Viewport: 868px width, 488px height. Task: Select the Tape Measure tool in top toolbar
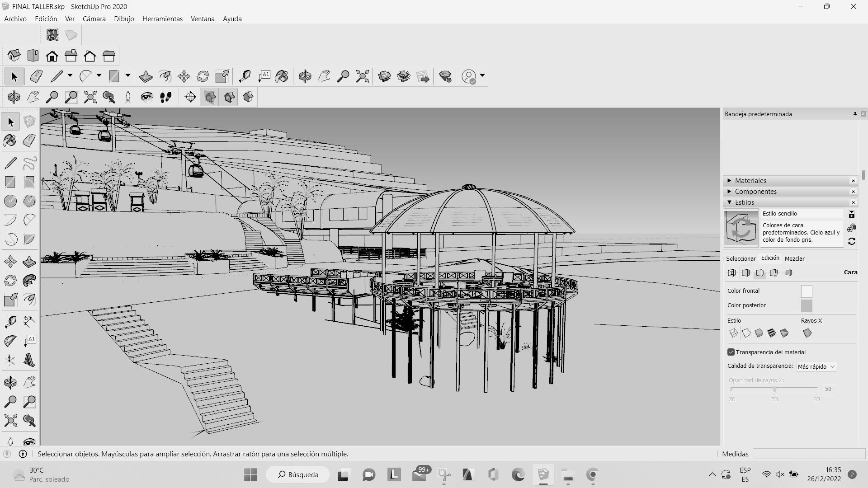click(x=245, y=76)
